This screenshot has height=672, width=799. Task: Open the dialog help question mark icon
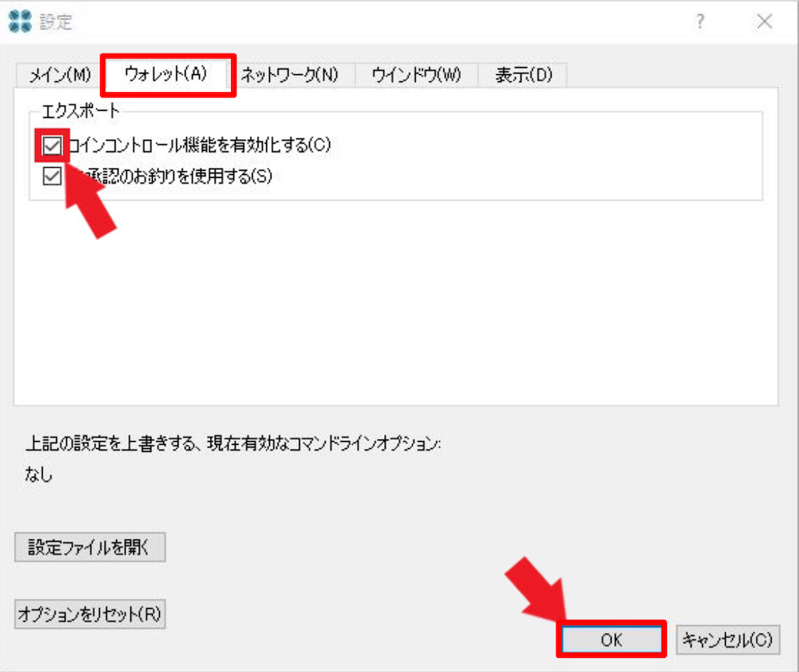[x=700, y=23]
